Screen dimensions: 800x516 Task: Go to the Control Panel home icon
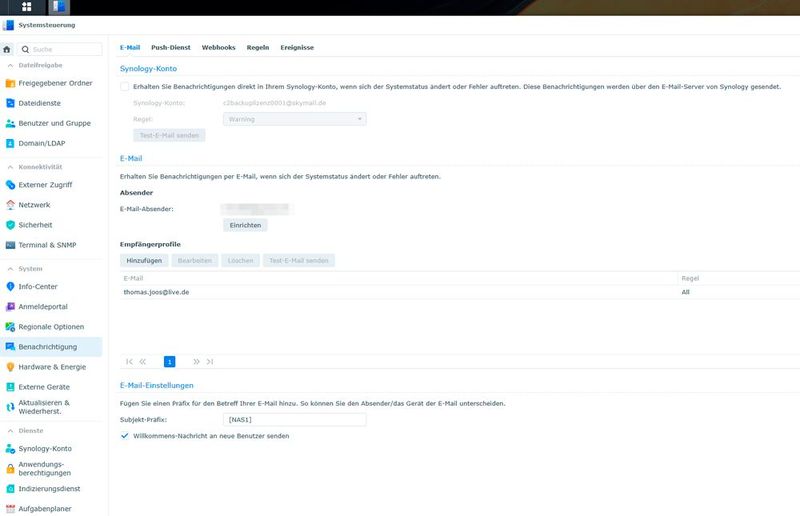click(7, 50)
